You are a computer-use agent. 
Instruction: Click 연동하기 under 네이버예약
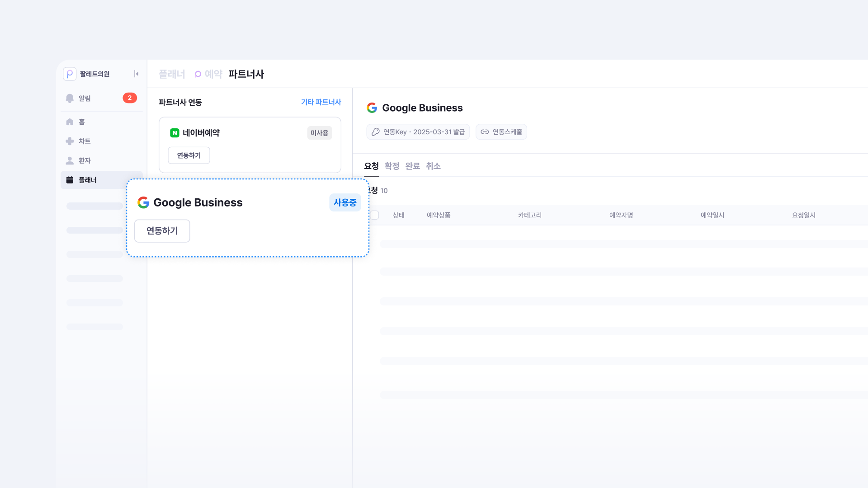pos(189,155)
